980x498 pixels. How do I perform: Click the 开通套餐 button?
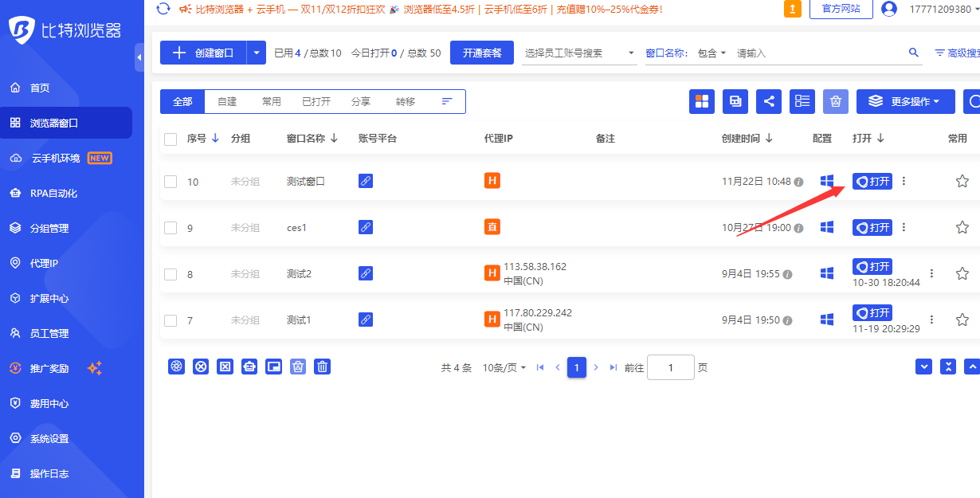tap(482, 53)
